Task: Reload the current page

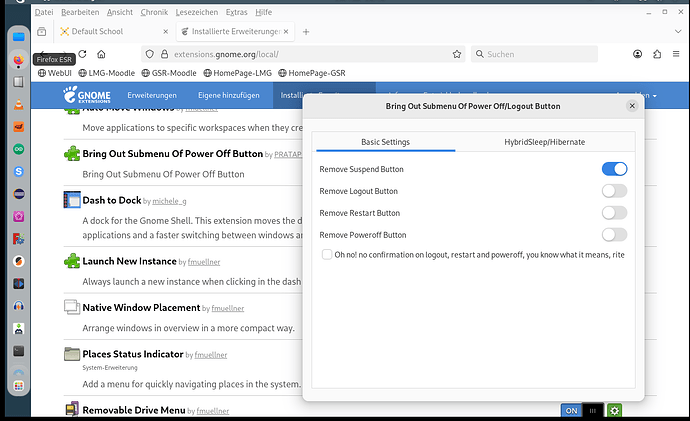Action: click(82, 54)
